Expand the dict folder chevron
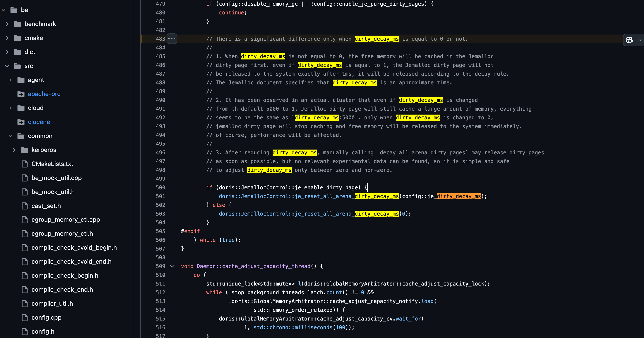Image resolution: width=644 pixels, height=338 pixels. point(7,52)
